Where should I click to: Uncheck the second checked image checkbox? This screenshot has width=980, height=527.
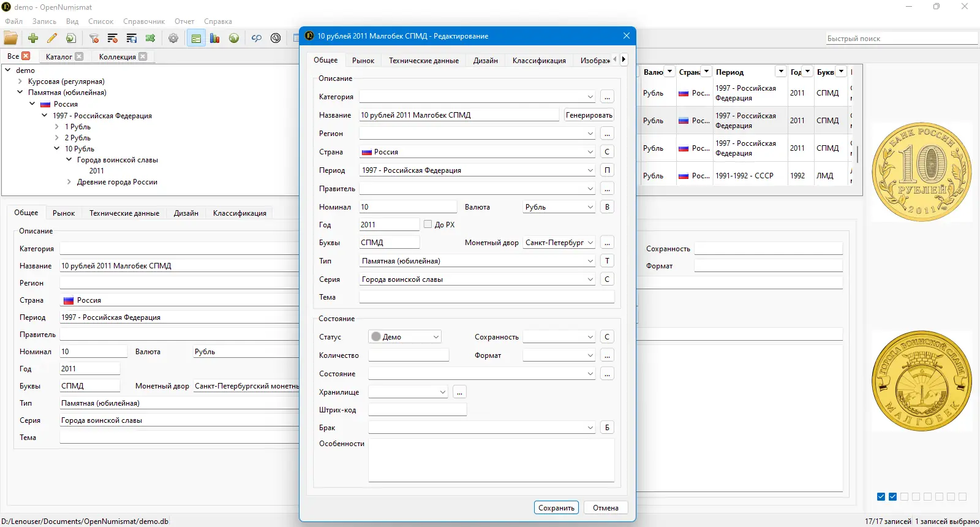pos(892,496)
